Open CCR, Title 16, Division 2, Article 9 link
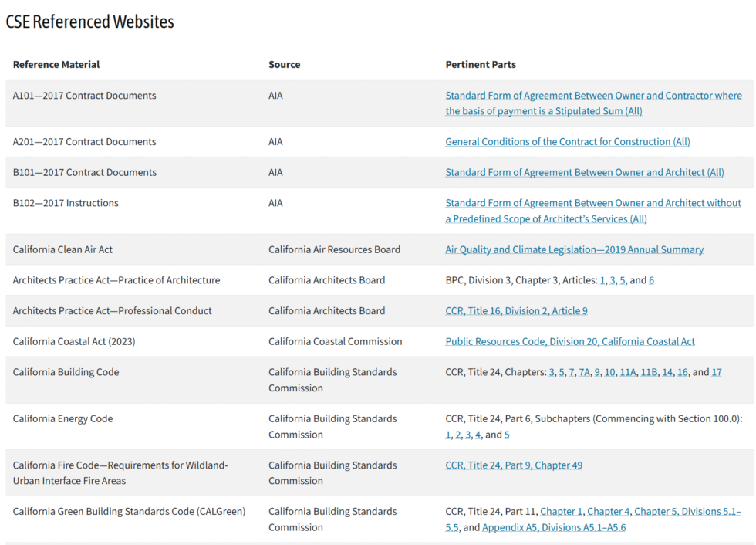Viewport: 756px width, 545px height. 516,310
